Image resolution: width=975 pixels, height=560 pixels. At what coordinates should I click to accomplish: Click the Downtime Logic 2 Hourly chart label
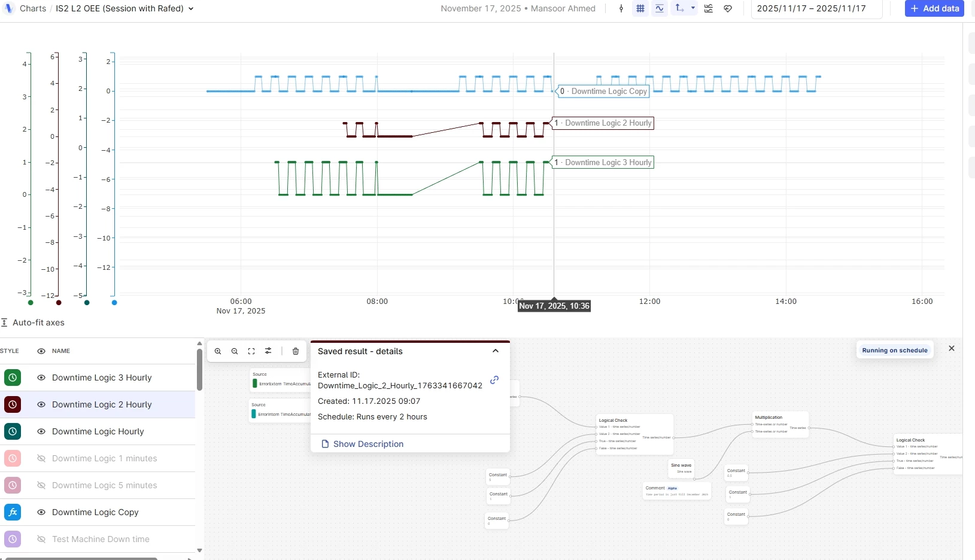coord(603,123)
